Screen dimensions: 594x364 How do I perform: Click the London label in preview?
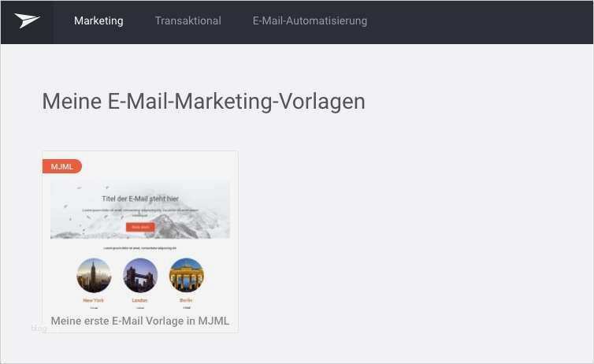(139, 300)
